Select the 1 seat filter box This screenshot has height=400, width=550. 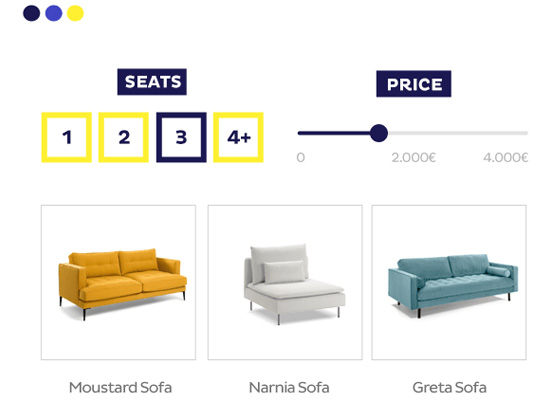(67, 137)
